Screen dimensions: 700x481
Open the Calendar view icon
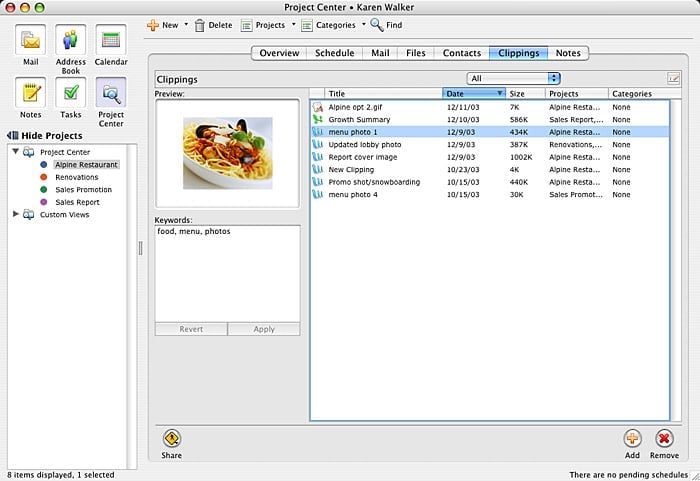click(111, 40)
